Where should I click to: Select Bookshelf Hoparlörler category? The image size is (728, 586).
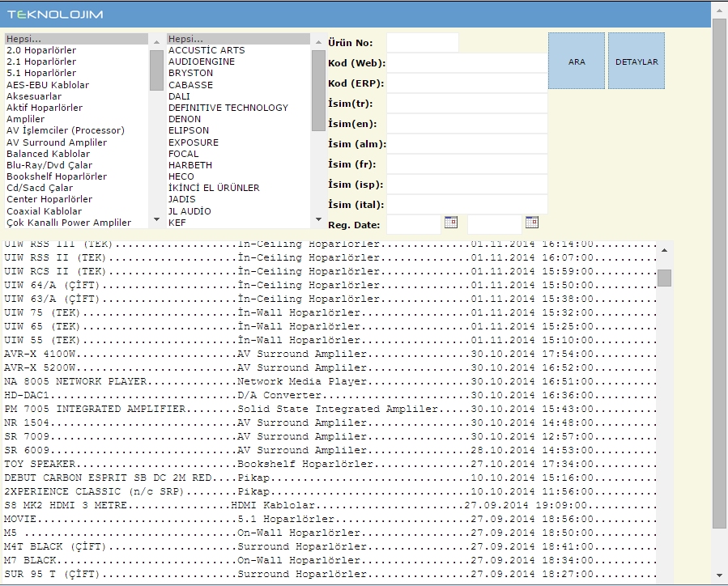(77, 176)
